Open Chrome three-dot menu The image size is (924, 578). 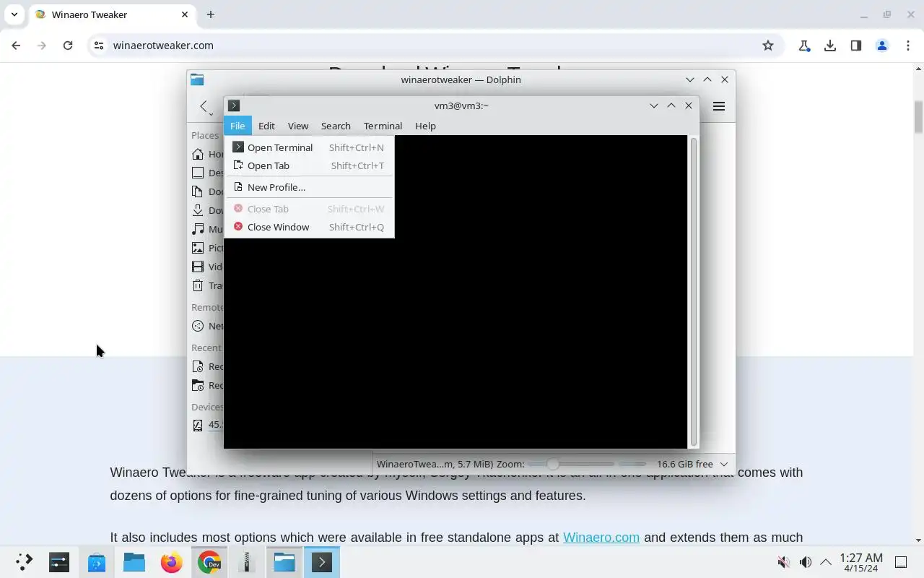(908, 46)
